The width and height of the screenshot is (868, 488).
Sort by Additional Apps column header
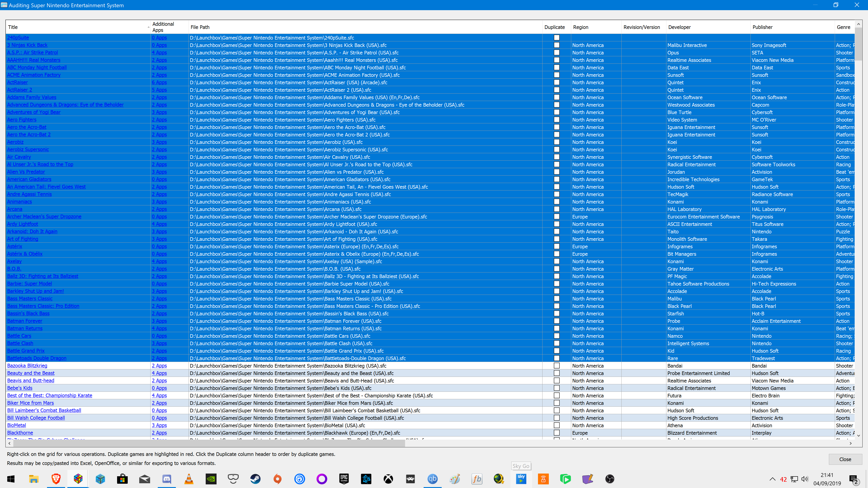pos(170,27)
